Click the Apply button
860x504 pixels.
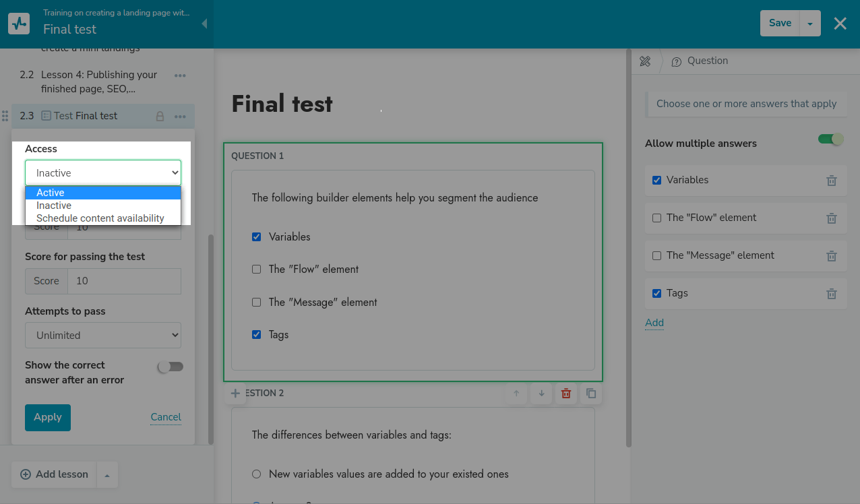tap(48, 418)
